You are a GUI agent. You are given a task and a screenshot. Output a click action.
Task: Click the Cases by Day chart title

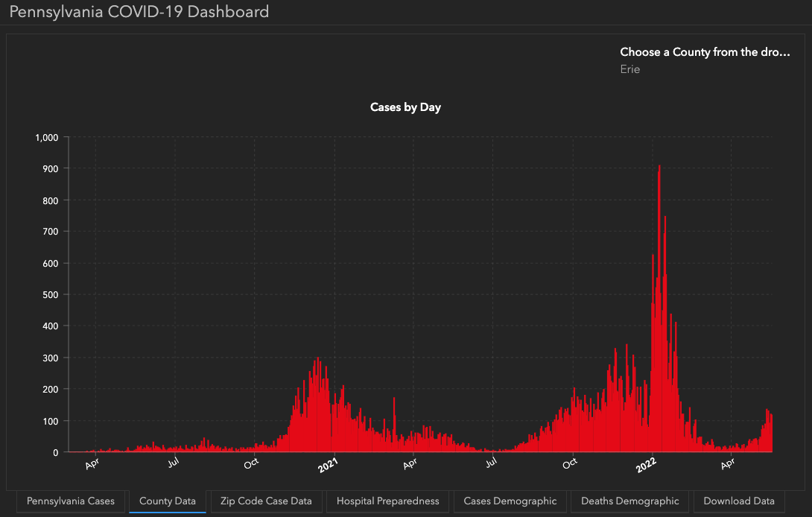click(405, 107)
